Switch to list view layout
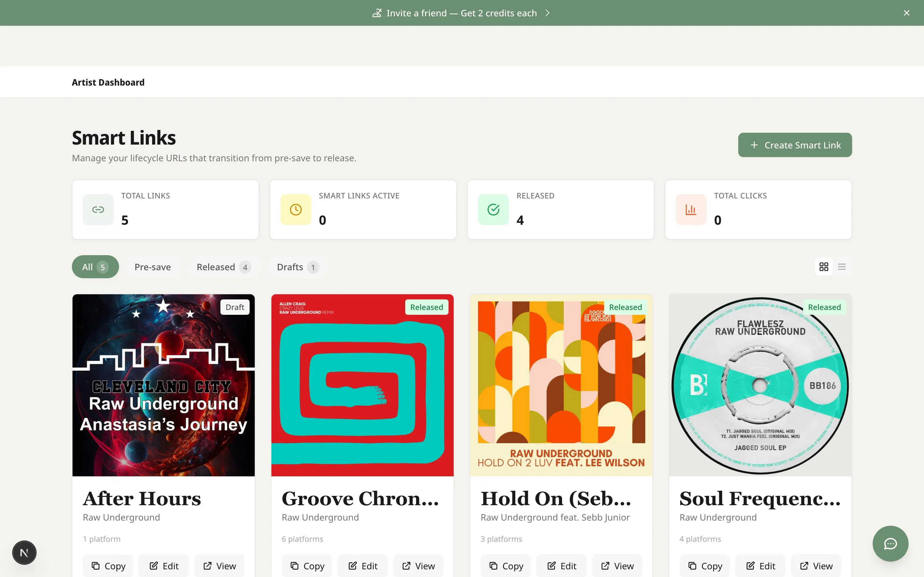This screenshot has height=577, width=924. point(842,267)
